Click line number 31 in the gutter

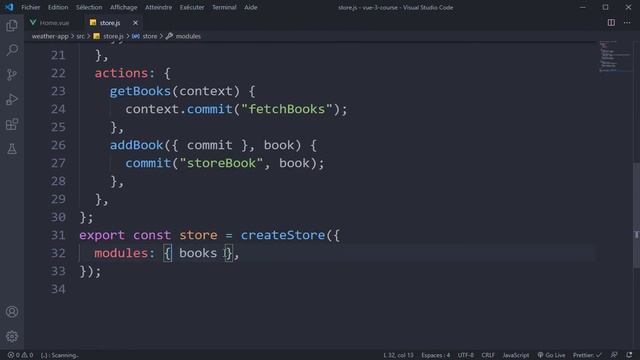[58, 235]
